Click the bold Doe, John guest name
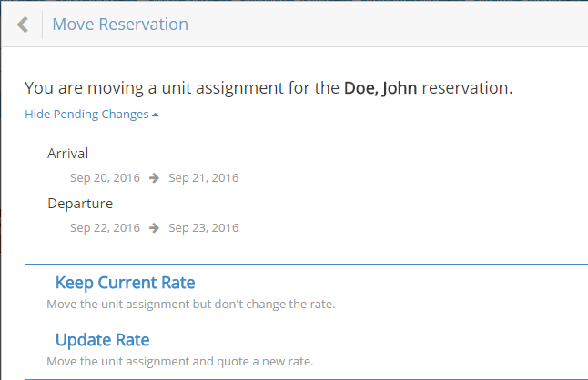The height and width of the screenshot is (380, 588). click(x=381, y=88)
